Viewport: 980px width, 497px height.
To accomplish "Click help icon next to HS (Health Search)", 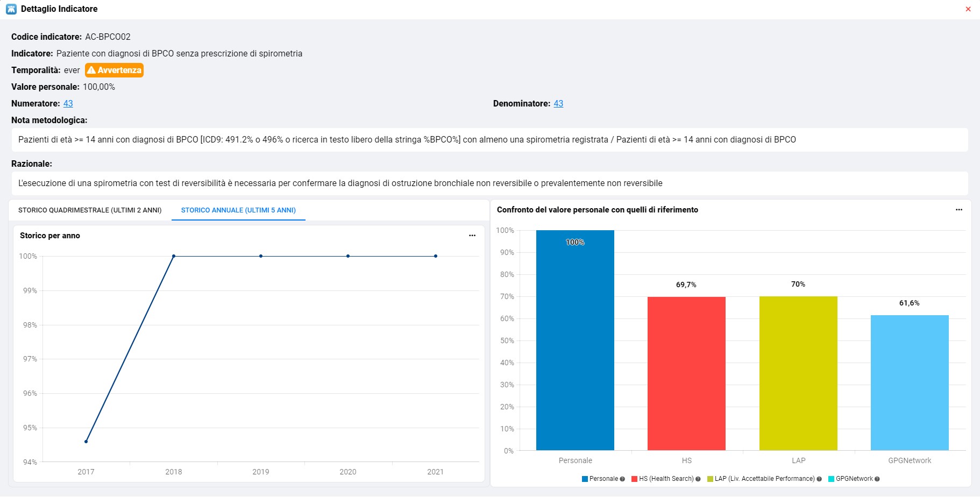I will pos(698,479).
